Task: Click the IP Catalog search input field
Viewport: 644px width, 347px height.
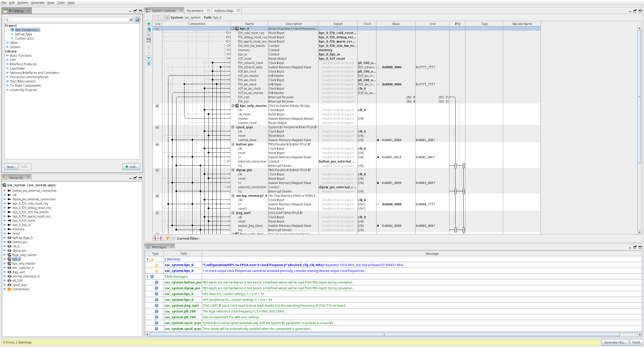Action: coord(69,19)
